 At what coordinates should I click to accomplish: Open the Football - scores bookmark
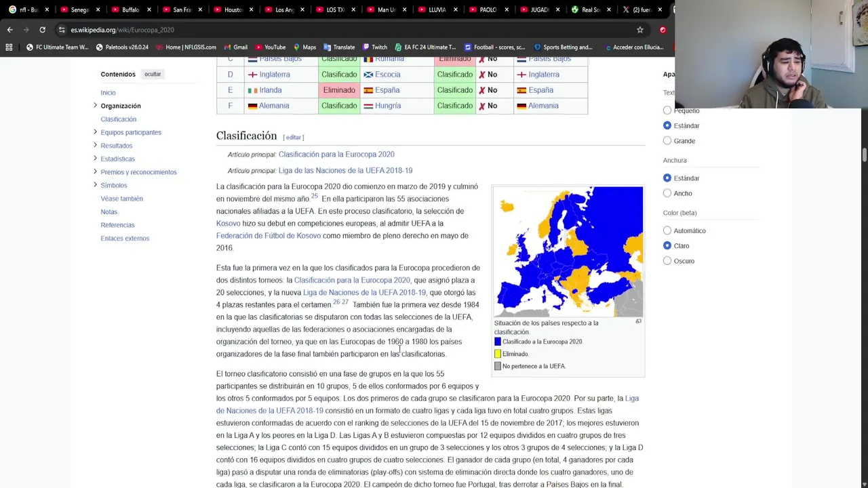click(x=494, y=47)
